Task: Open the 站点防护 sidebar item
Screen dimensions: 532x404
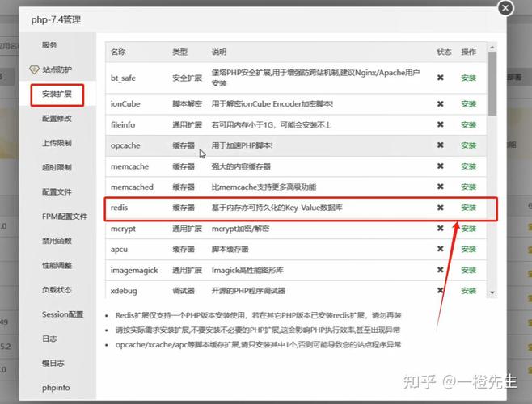Action: tap(57, 69)
